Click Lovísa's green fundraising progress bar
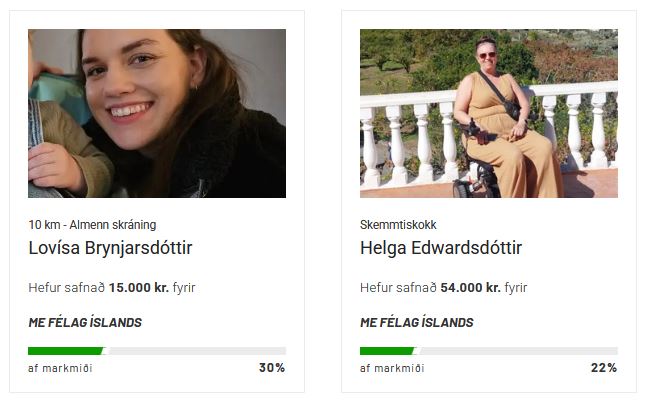Screen dimensions: 646x403 click(x=65, y=351)
